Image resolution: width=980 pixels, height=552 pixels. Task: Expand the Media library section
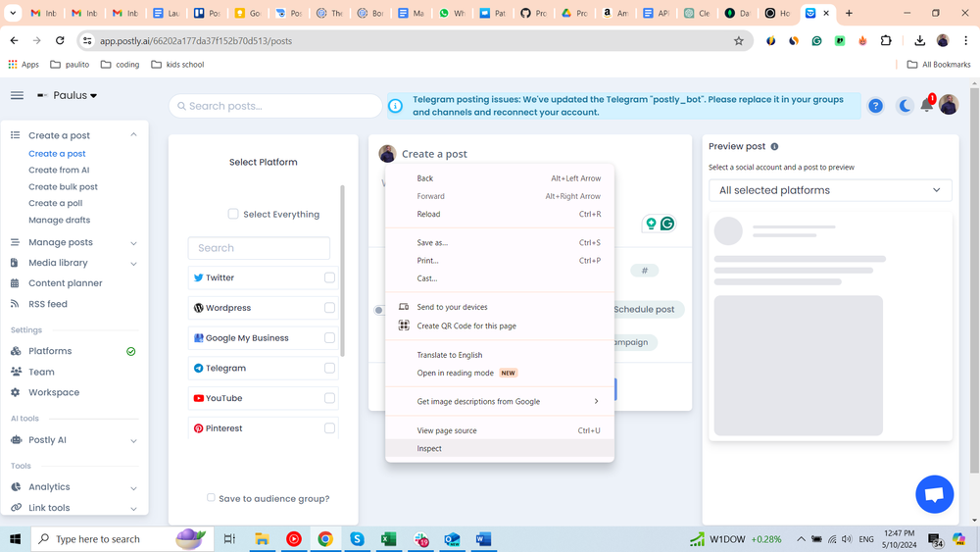[x=133, y=264]
